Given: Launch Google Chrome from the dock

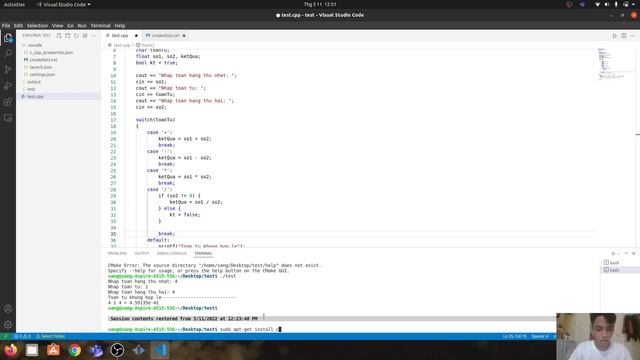Looking at the screenshot, I should coord(75,350).
